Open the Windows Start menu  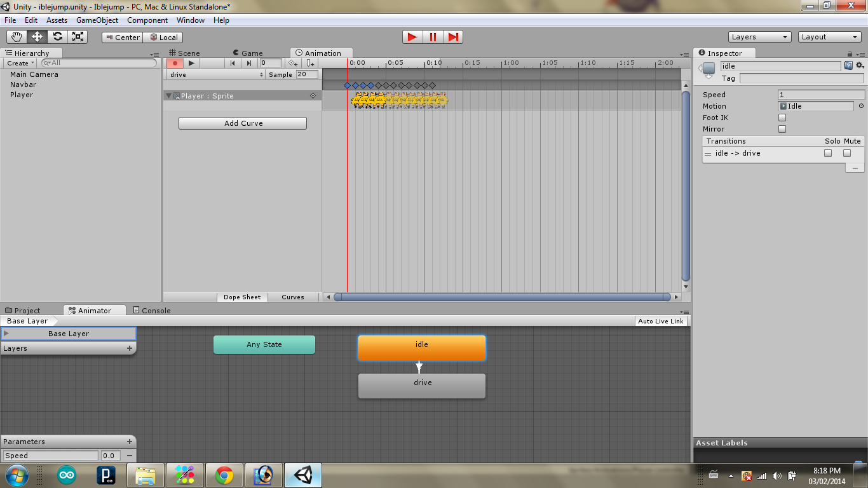[x=17, y=475]
